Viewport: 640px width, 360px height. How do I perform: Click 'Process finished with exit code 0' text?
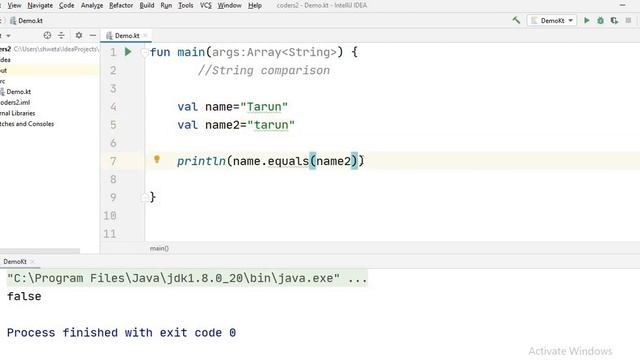[x=121, y=333]
